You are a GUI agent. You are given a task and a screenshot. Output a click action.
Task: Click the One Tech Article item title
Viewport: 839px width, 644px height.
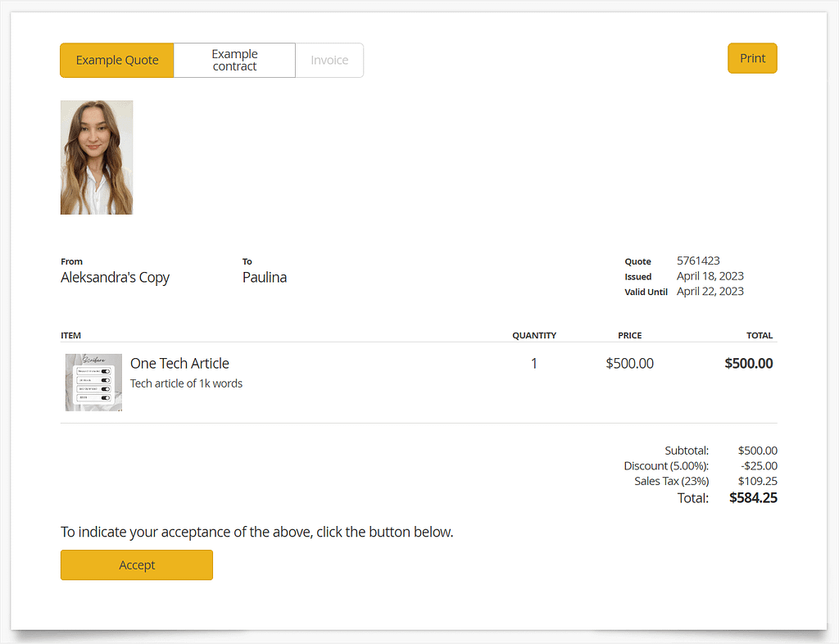tap(179, 363)
